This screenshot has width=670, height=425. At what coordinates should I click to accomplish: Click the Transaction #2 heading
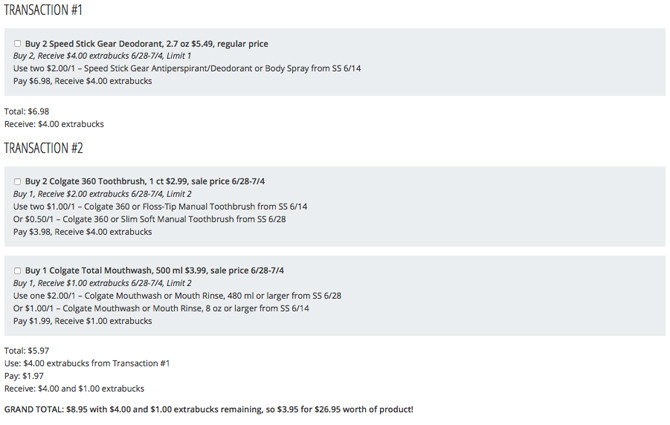coord(44,148)
